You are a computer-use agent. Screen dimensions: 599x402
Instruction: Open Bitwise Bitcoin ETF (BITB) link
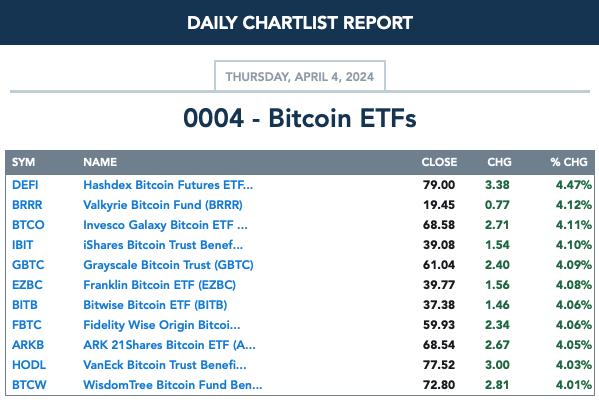155,305
